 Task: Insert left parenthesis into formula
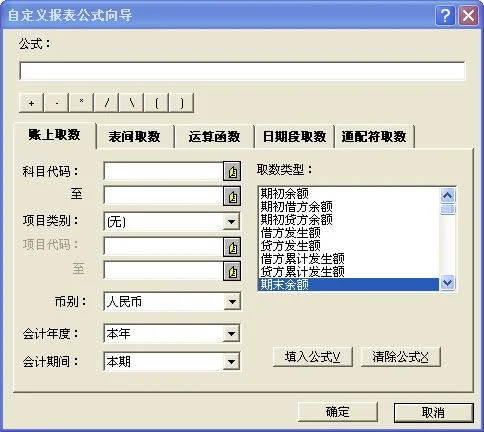pos(157,103)
